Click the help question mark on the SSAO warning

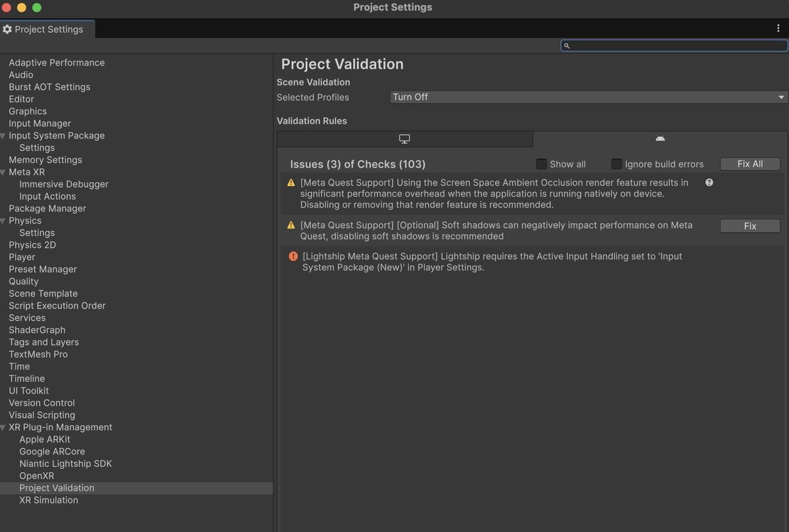(x=709, y=182)
